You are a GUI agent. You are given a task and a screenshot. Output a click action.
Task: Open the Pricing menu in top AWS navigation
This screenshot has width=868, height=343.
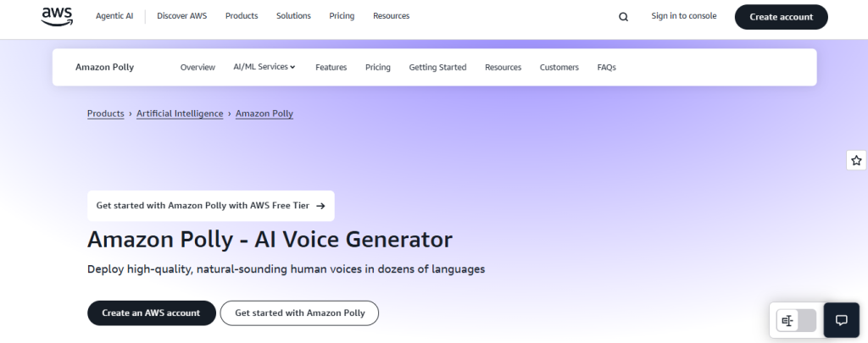click(x=342, y=16)
